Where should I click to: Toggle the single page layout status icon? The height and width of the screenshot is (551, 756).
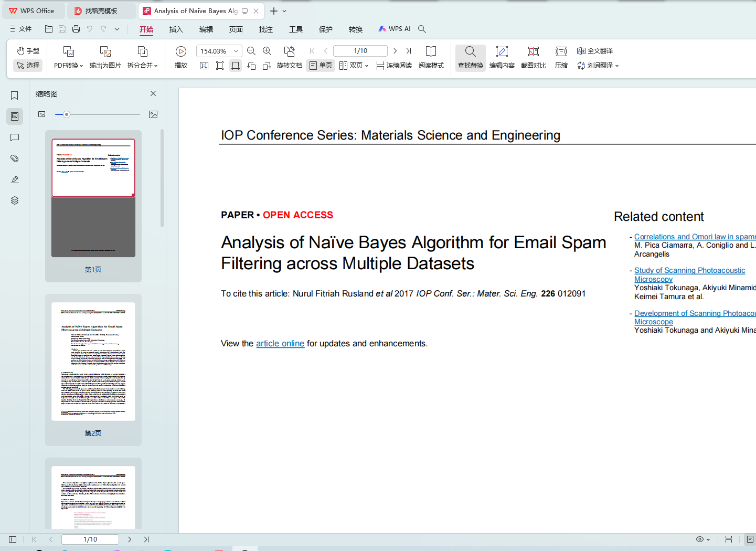pyautogui.click(x=750, y=539)
